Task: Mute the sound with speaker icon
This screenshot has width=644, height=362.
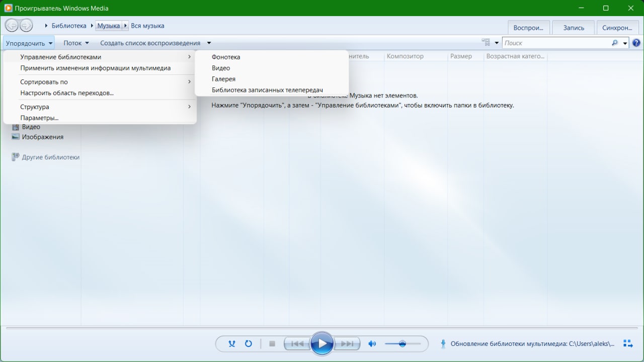Action: 372,344
